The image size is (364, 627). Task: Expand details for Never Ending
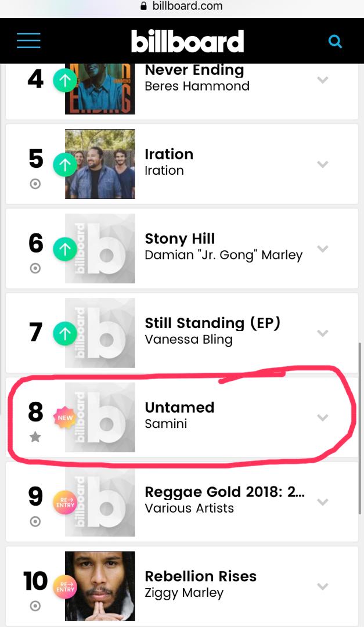point(323,80)
